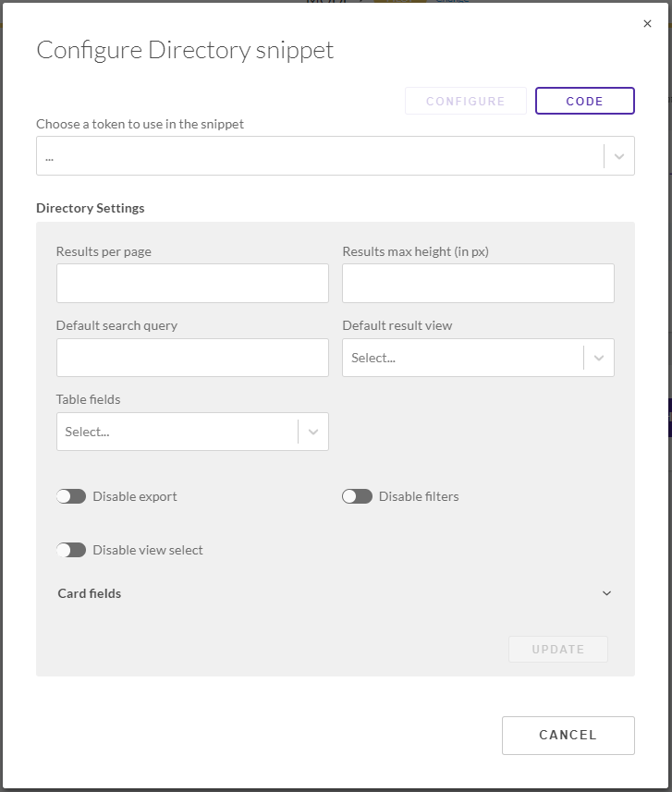This screenshot has width=672, height=792.
Task: Click the 'Choose a token to use in the snippet' label
Action: [140, 124]
